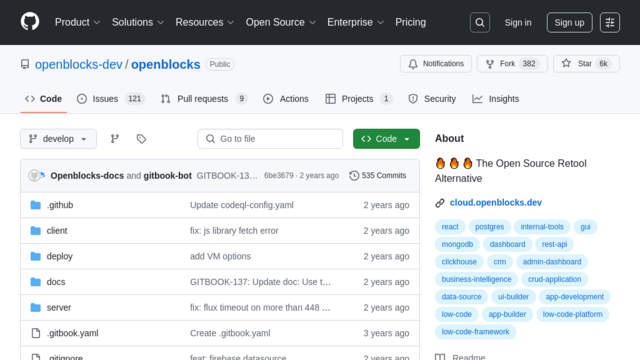Open the deploy folder
This screenshot has height=360, width=640.
[x=60, y=256]
